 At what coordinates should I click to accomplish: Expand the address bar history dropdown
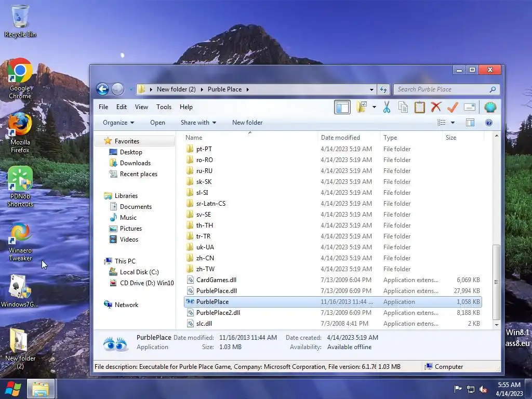(x=371, y=89)
